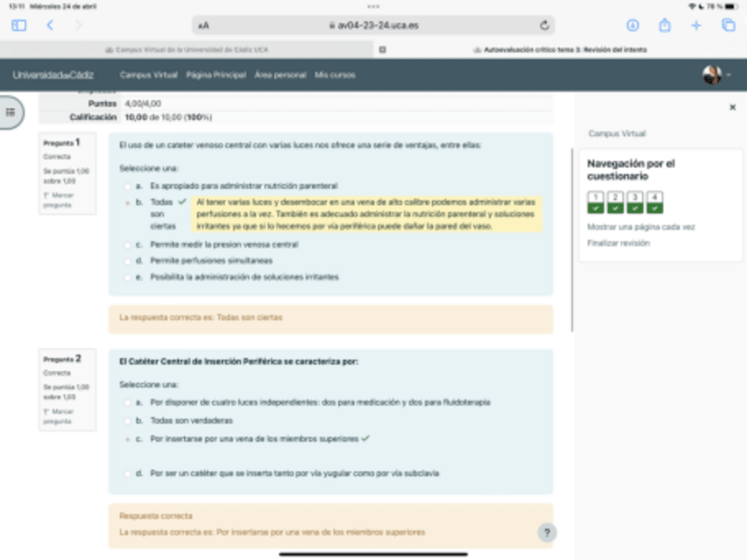Click the Puntos value 4,00/4,00
The image size is (747, 560).
[x=143, y=103]
